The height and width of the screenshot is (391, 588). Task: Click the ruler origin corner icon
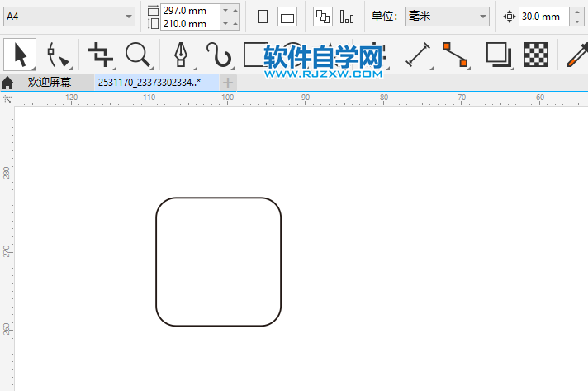[7, 99]
